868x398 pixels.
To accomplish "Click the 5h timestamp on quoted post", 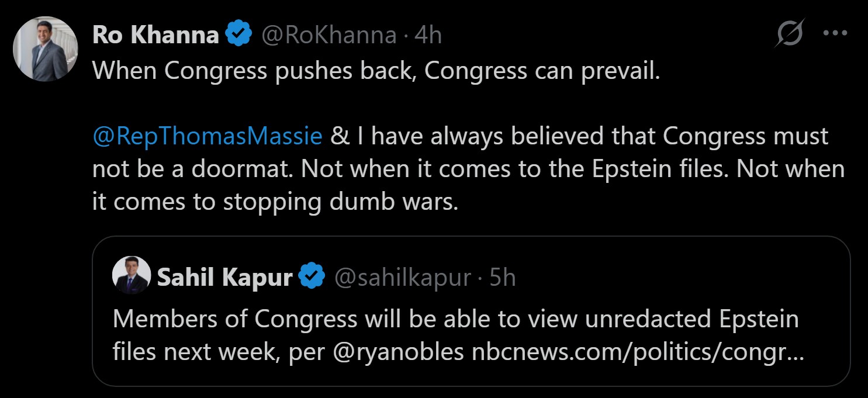I will (503, 278).
